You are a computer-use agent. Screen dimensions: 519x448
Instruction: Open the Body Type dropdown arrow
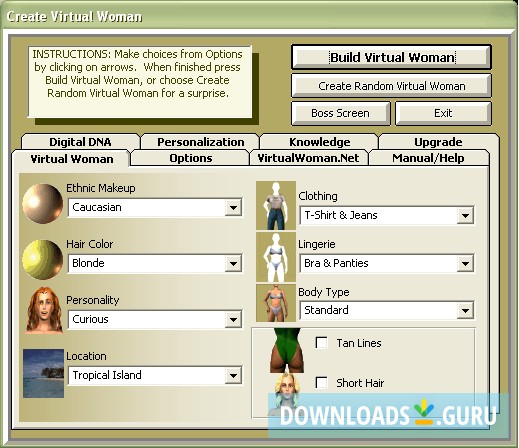[465, 311]
